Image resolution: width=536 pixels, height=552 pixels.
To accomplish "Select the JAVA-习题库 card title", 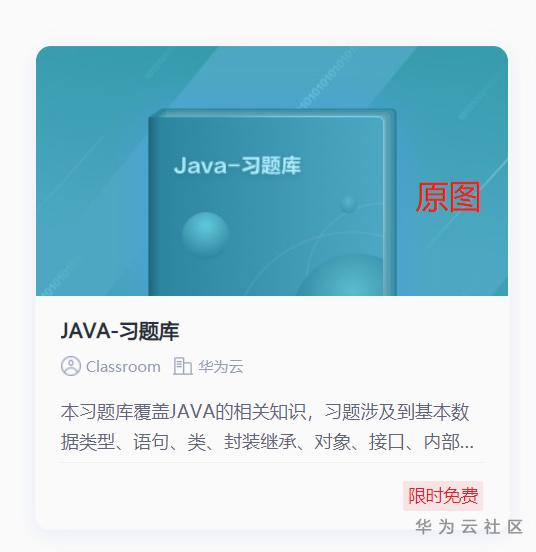I will [120, 331].
